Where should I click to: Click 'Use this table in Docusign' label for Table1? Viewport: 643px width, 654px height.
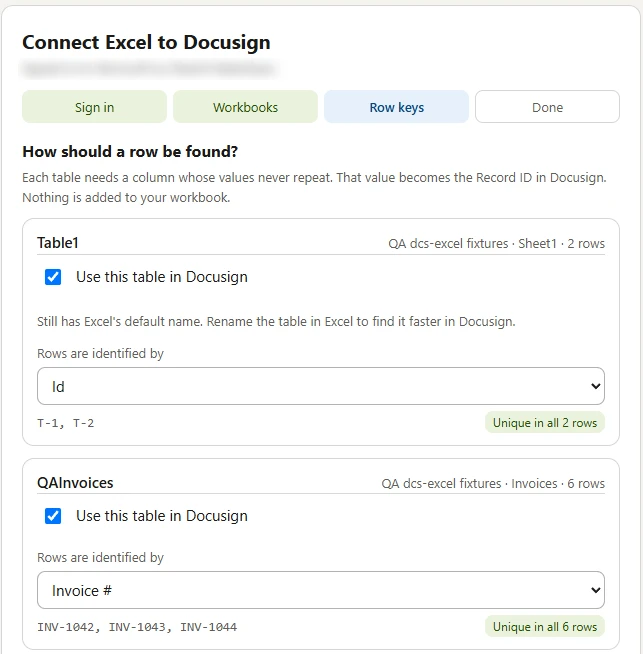tap(162, 277)
